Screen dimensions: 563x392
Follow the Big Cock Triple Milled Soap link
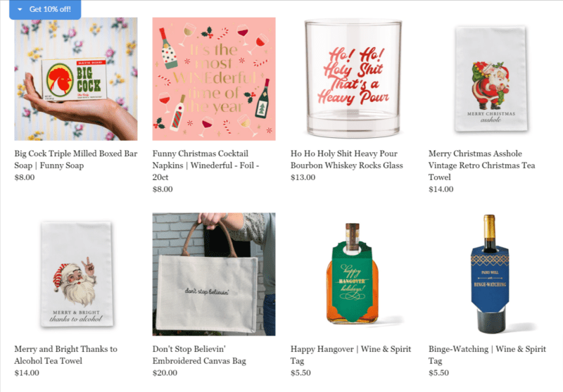(x=76, y=159)
